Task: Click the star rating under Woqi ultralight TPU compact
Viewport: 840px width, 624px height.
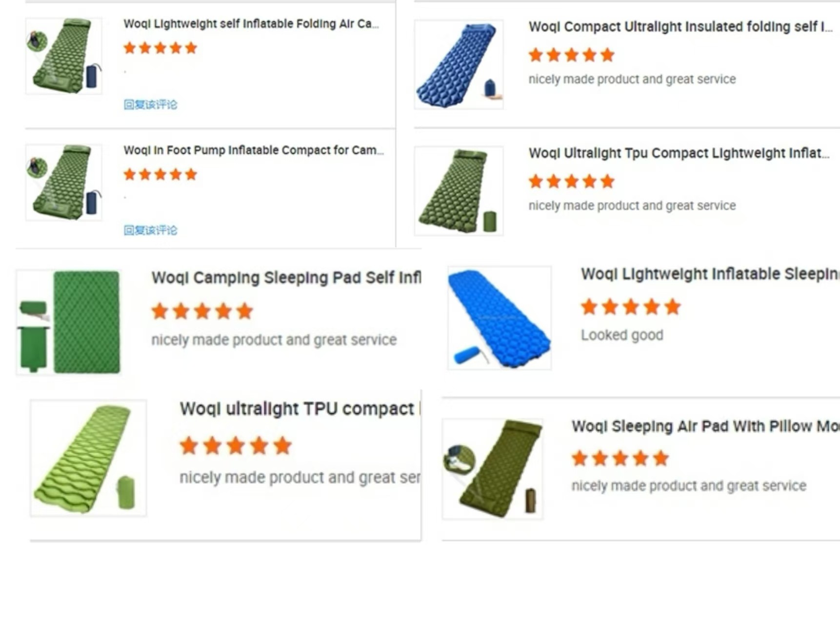Action: [x=236, y=446]
